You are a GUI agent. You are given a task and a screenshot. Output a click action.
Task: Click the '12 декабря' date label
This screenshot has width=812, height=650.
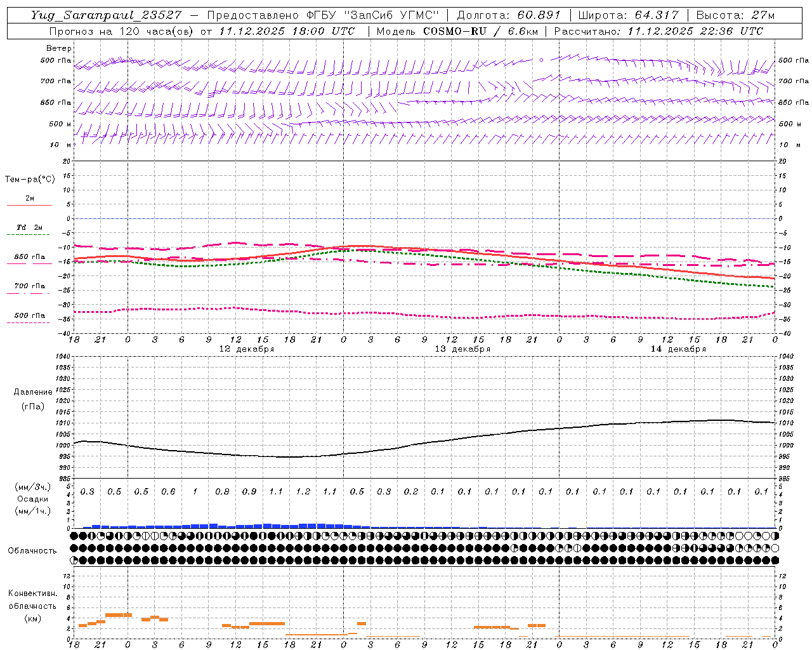pyautogui.click(x=247, y=349)
